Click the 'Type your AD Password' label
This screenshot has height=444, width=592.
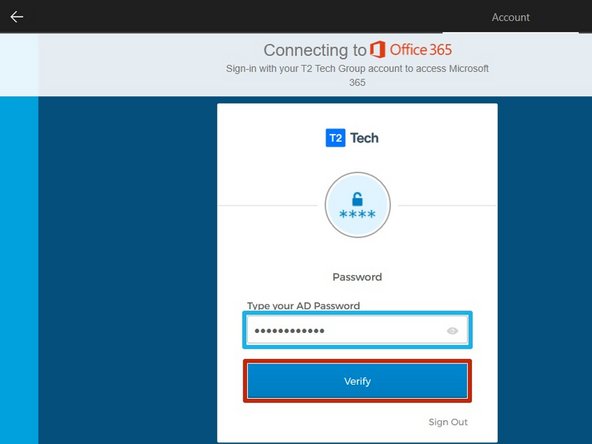[304, 305]
